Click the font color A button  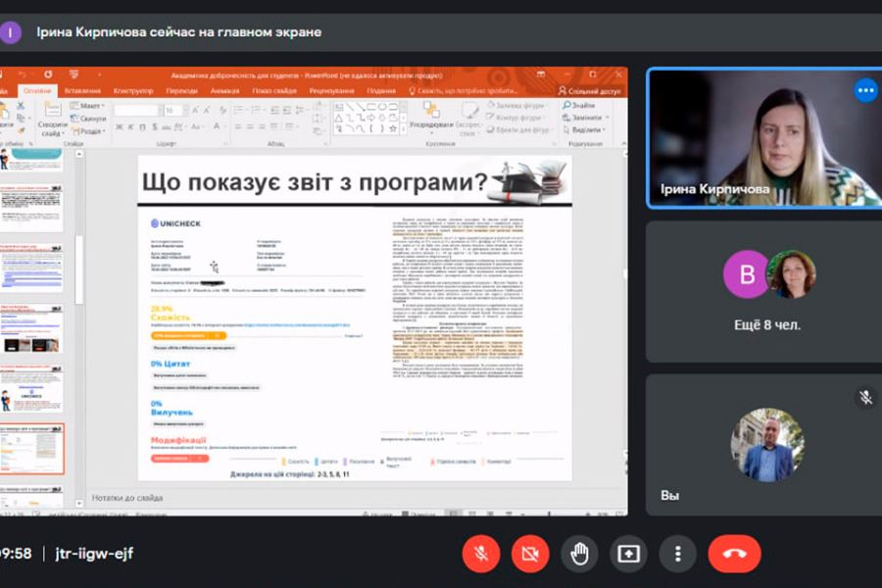[217, 126]
